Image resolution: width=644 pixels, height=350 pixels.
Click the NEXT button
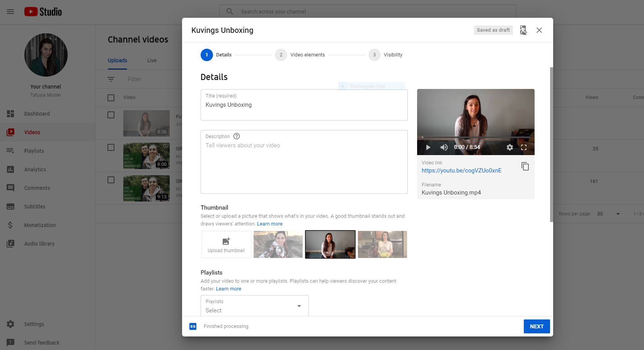click(537, 326)
